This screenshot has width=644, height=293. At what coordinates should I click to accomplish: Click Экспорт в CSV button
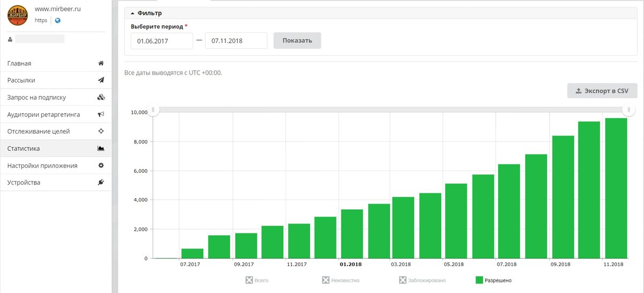pyautogui.click(x=602, y=91)
